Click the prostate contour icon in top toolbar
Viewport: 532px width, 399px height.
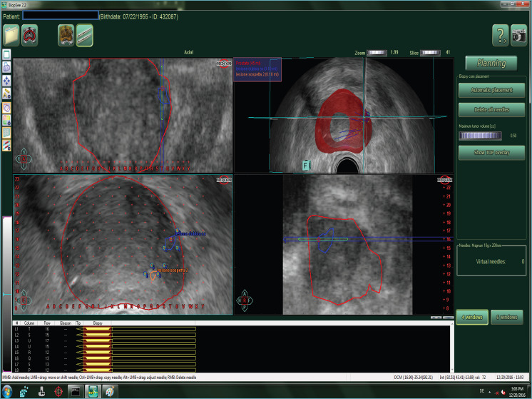[x=30, y=34]
